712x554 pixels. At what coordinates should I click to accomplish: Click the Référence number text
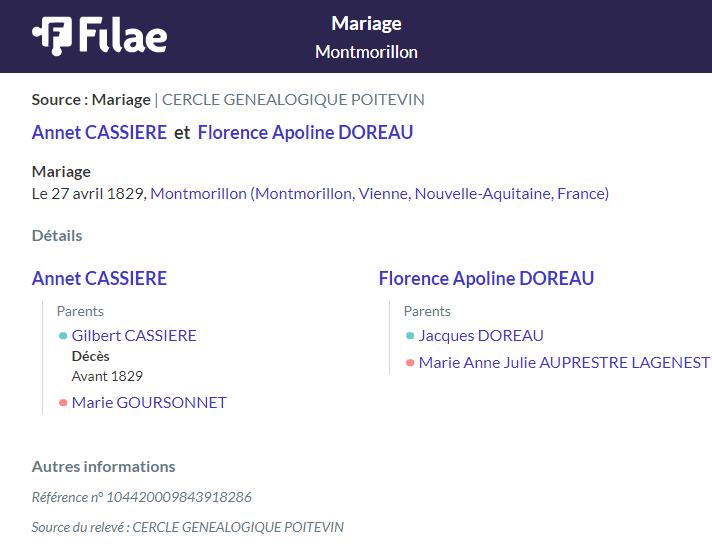(142, 497)
